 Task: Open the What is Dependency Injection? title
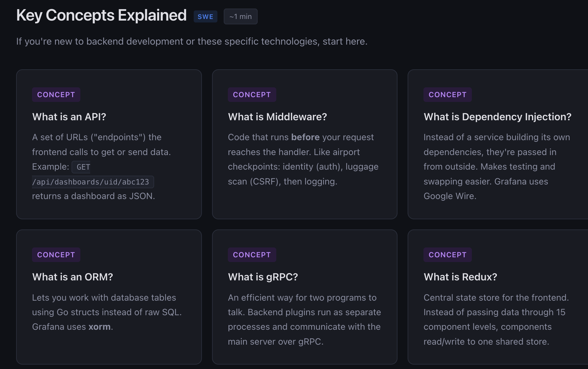[497, 117]
